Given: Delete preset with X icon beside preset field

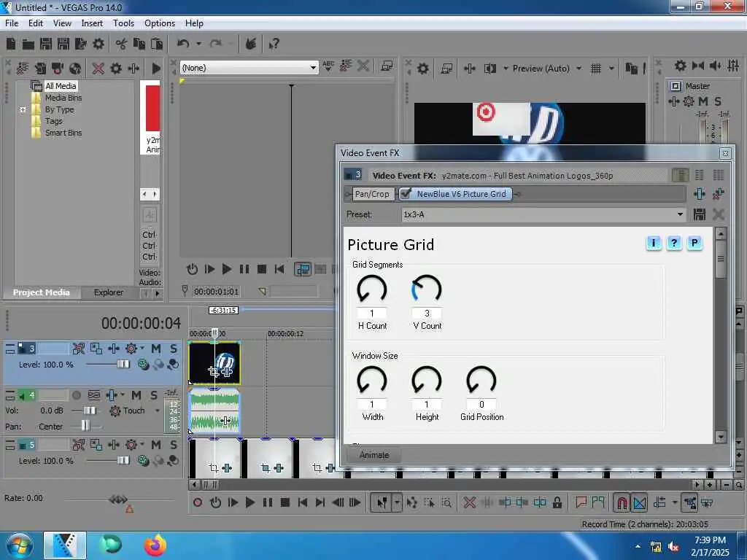Looking at the screenshot, I should (719, 214).
